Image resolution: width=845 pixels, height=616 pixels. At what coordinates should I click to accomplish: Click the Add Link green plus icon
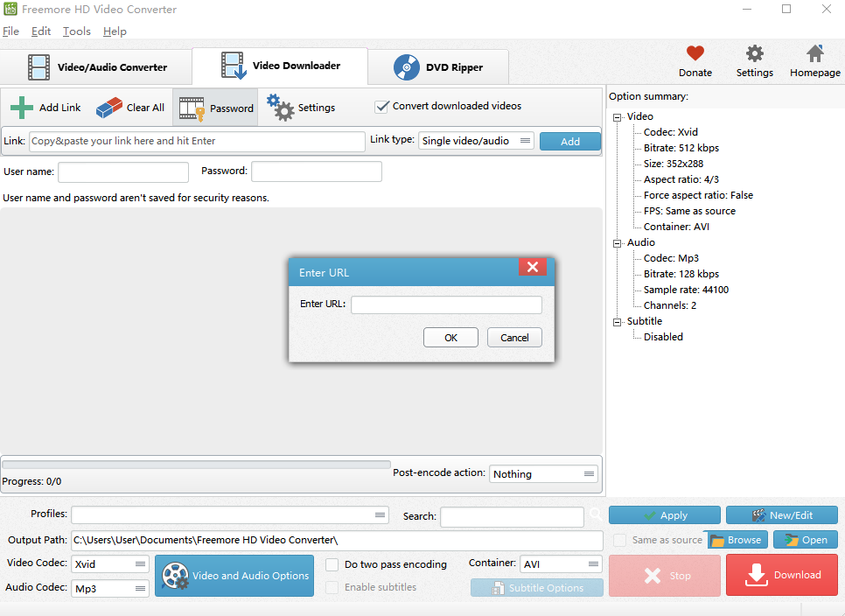click(22, 108)
